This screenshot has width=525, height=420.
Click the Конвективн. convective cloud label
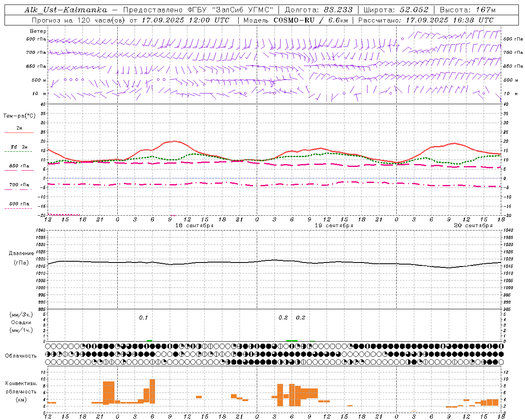point(21,383)
